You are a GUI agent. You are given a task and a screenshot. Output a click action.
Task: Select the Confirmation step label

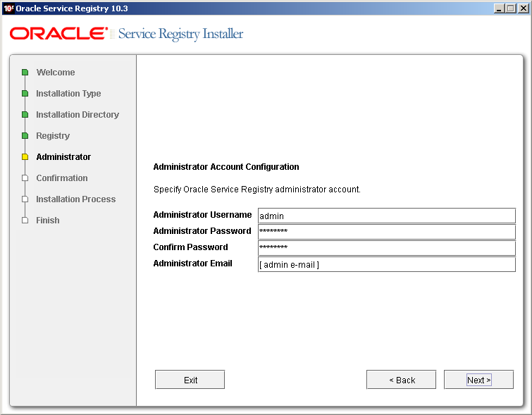62,178
